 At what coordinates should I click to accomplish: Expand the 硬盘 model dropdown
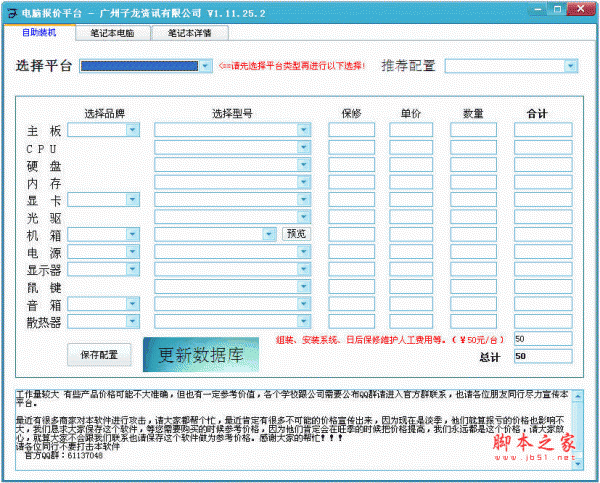pos(303,165)
